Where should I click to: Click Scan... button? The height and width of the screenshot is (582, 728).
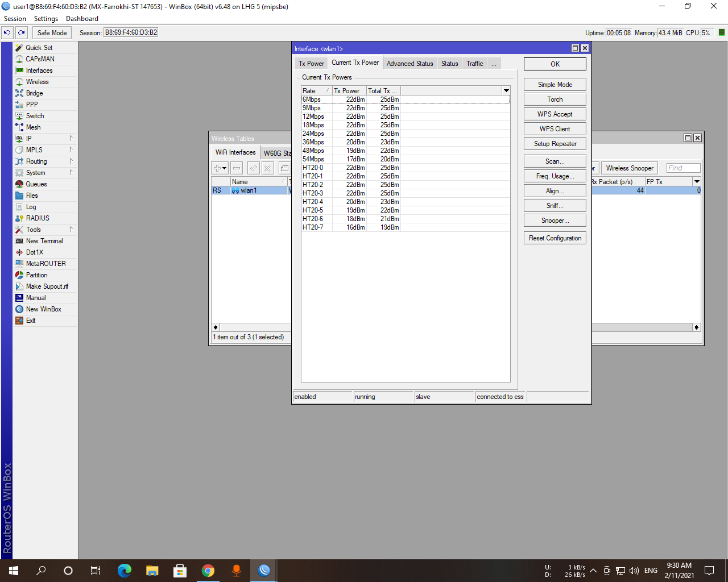[555, 161]
